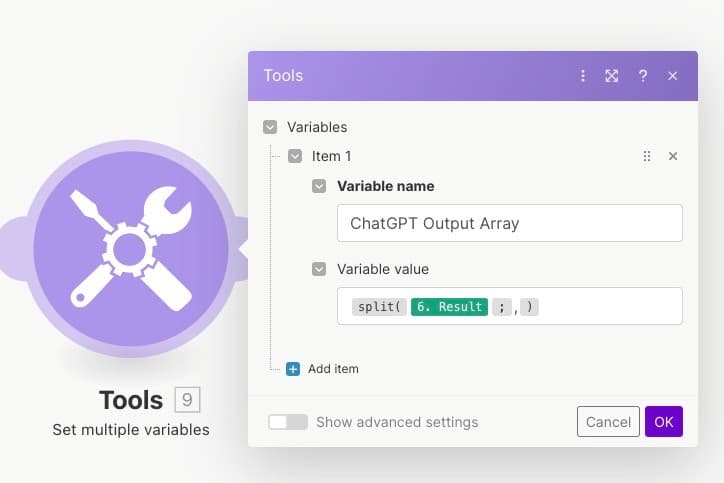This screenshot has height=483, width=724.
Task: Toggle the Variable name field chevron
Action: tap(319, 186)
